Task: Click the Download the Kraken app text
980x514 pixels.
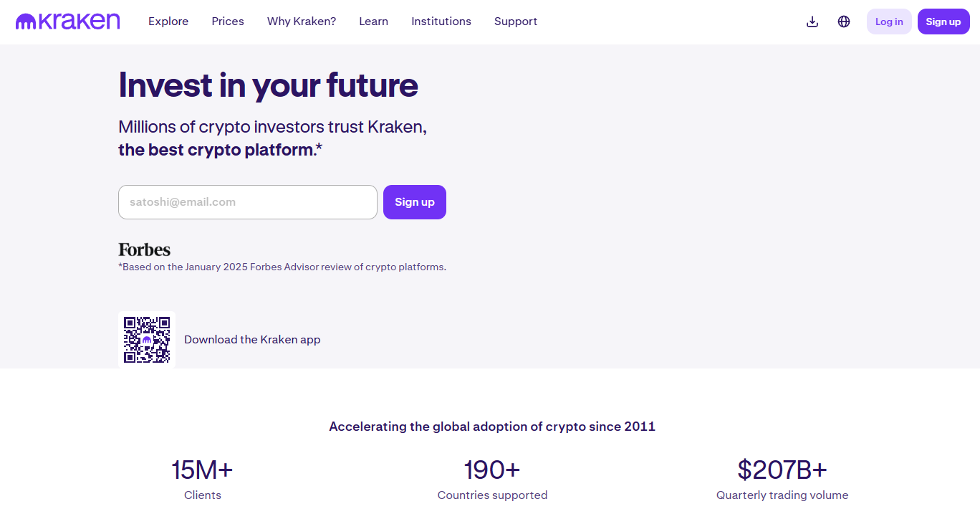Action: coord(252,340)
